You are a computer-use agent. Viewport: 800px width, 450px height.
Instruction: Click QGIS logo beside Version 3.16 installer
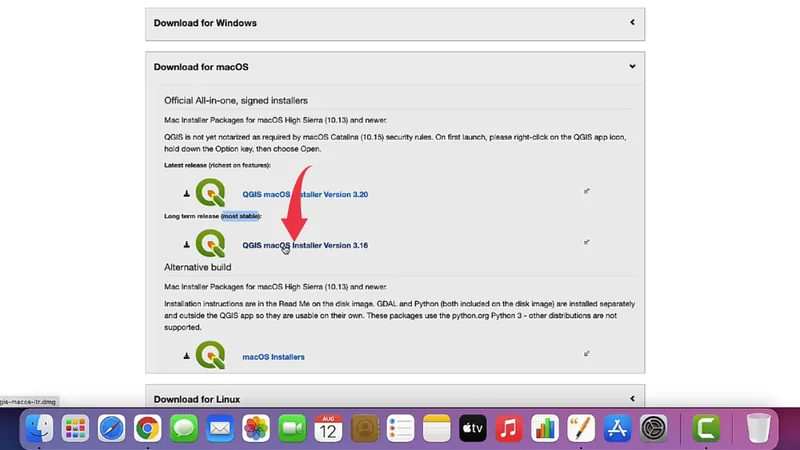point(210,244)
